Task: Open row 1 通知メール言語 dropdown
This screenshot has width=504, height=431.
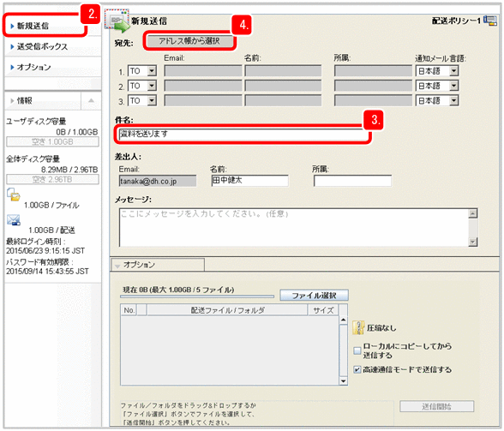Action: 437,71
